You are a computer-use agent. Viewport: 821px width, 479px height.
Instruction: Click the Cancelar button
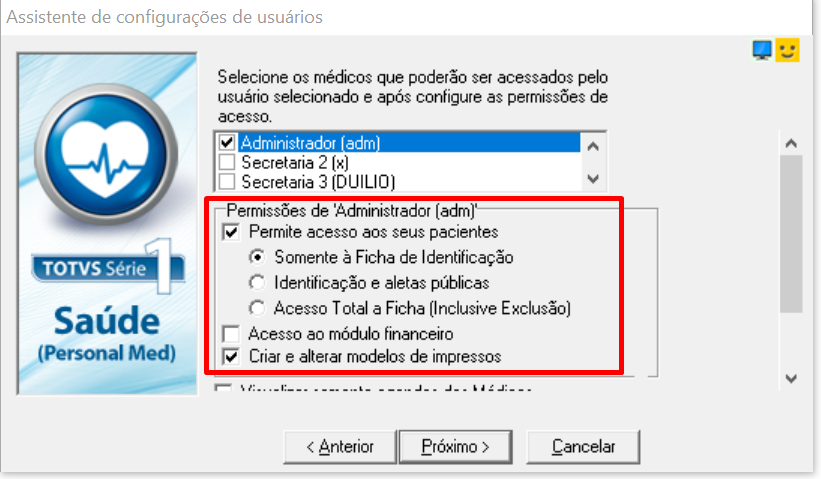coord(583,447)
